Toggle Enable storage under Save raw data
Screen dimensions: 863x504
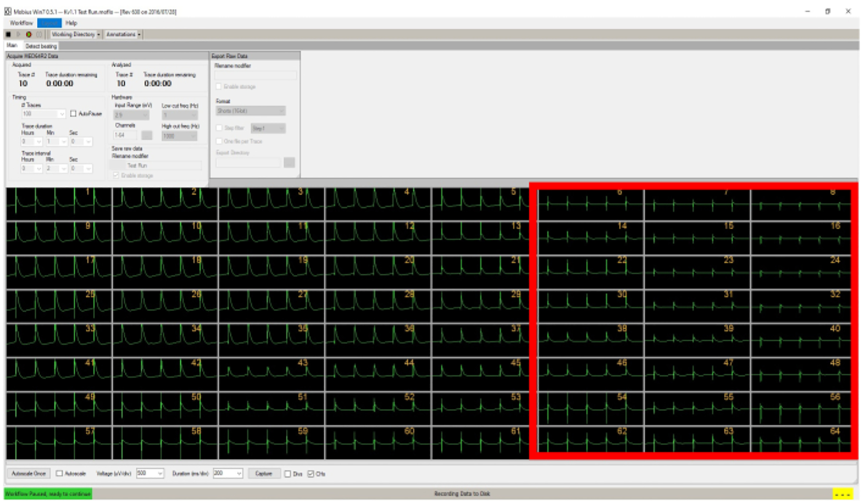pos(116,175)
